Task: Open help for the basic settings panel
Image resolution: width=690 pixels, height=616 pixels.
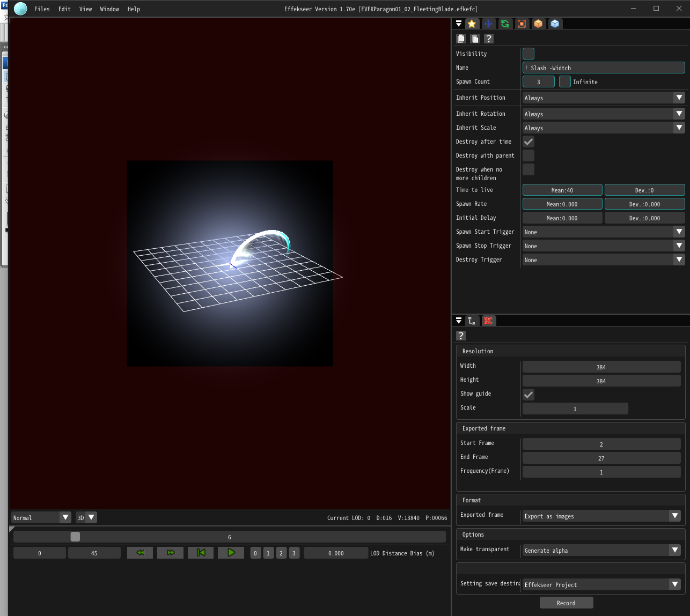Action: click(489, 39)
